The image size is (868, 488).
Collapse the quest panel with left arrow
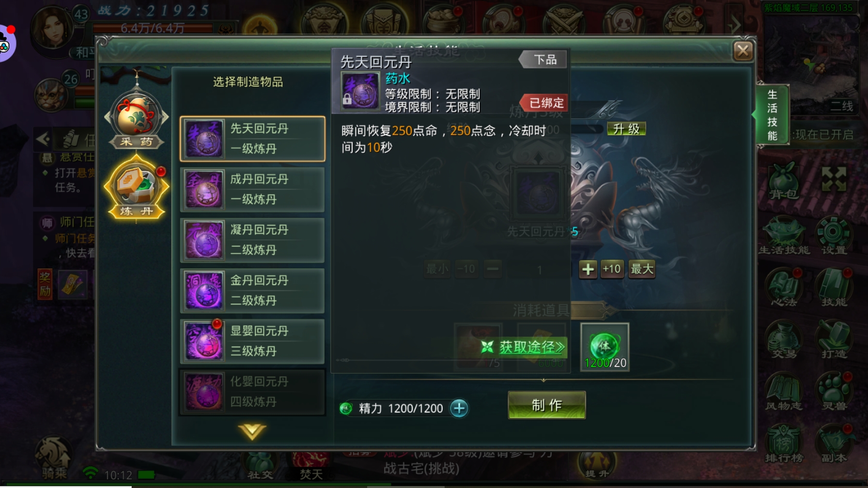(x=44, y=139)
